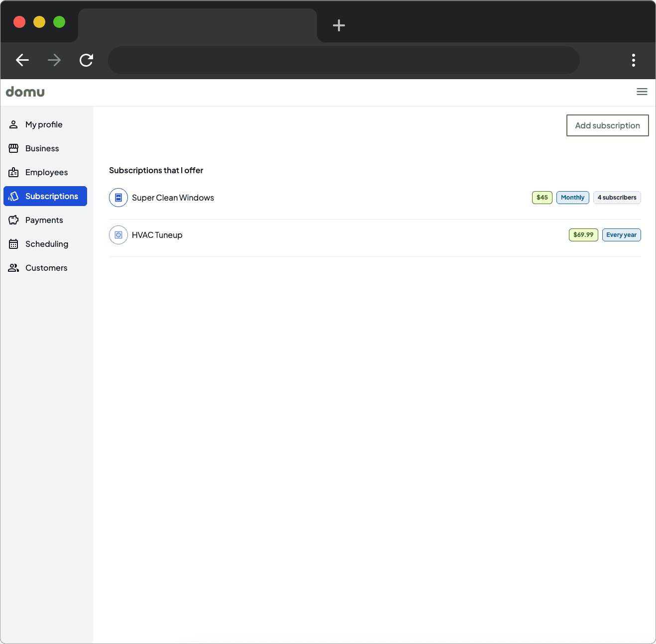Click the Add subscription button

tap(608, 125)
